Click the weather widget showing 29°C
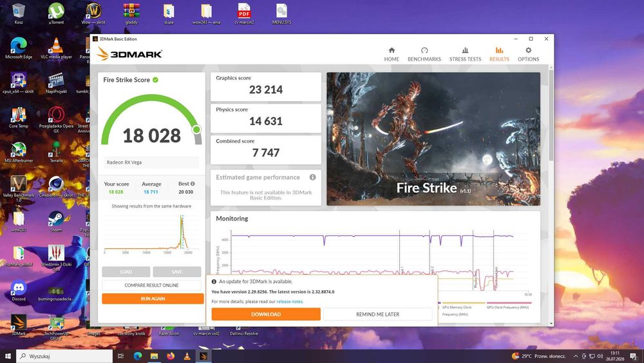This screenshot has height=363, width=644. [x=538, y=356]
